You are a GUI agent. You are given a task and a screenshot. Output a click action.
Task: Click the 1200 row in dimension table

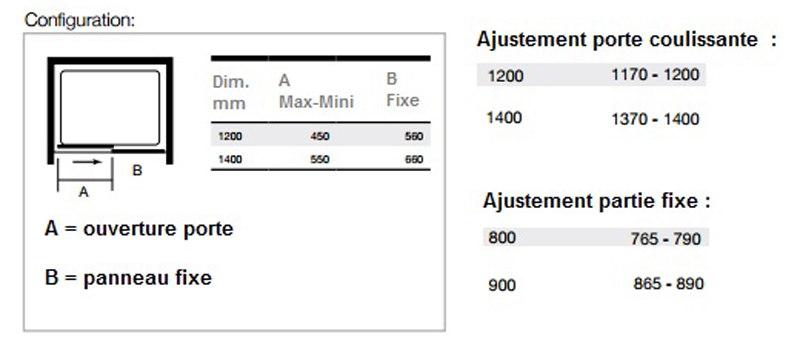320,136
